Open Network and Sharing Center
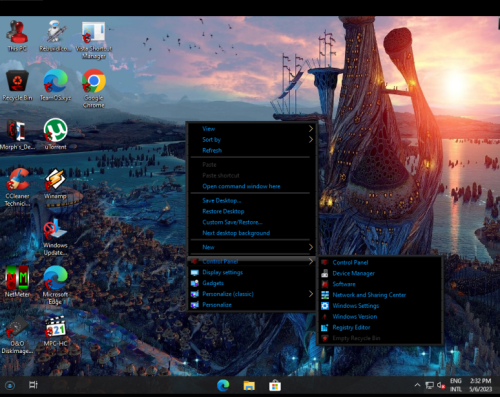This screenshot has height=397, width=500. (380, 295)
